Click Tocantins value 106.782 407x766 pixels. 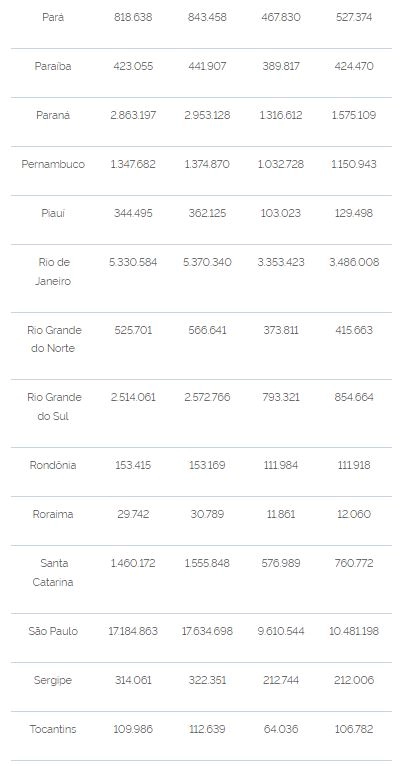(x=354, y=729)
